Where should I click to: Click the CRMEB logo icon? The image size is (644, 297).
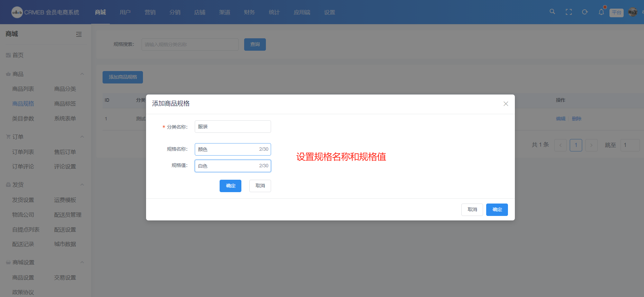(x=17, y=12)
